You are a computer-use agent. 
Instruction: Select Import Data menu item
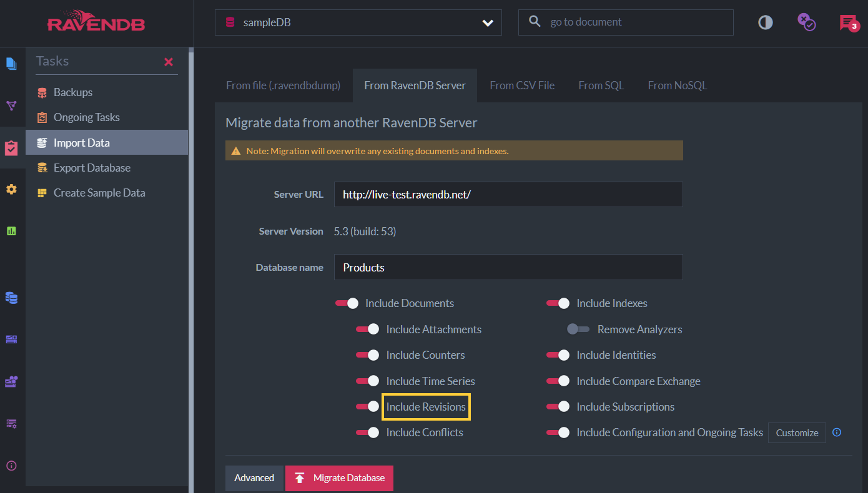(107, 142)
